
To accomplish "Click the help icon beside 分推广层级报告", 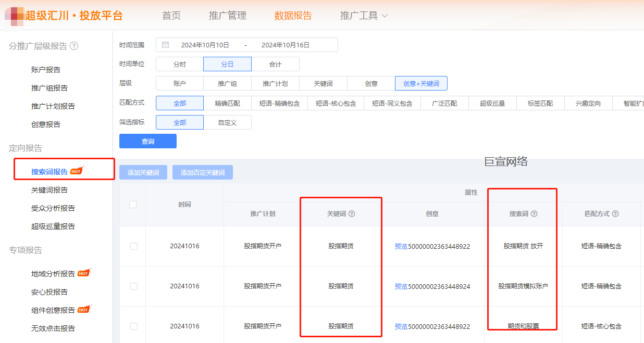I will pos(74,46).
